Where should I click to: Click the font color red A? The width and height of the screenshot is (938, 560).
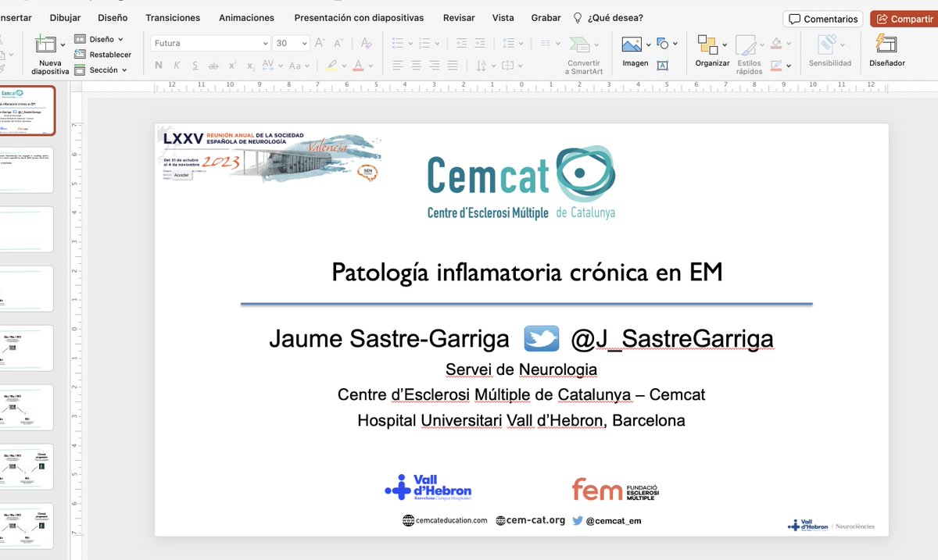pyautogui.click(x=358, y=66)
